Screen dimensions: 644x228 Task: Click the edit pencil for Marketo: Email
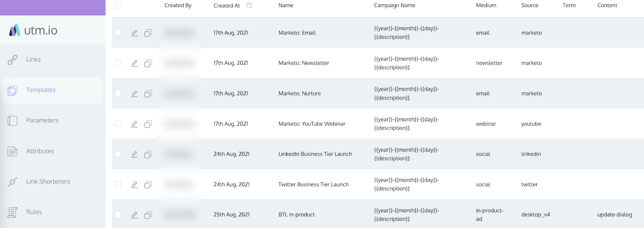134,33
